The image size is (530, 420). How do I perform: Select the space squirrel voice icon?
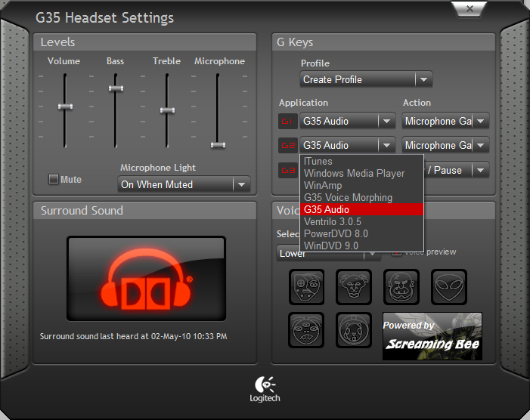(x=354, y=330)
